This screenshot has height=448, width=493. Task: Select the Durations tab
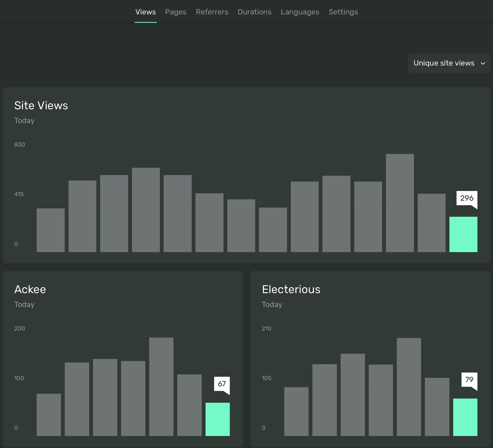coord(254,12)
